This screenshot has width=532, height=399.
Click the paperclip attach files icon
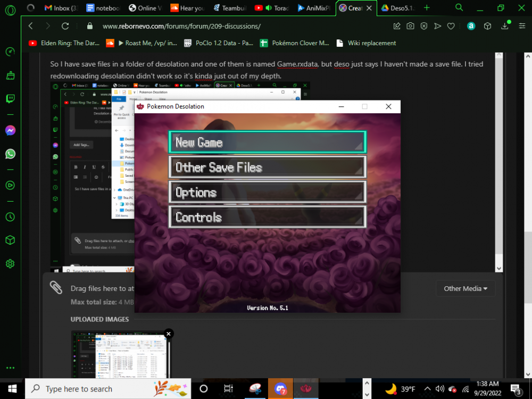pyautogui.click(x=56, y=288)
